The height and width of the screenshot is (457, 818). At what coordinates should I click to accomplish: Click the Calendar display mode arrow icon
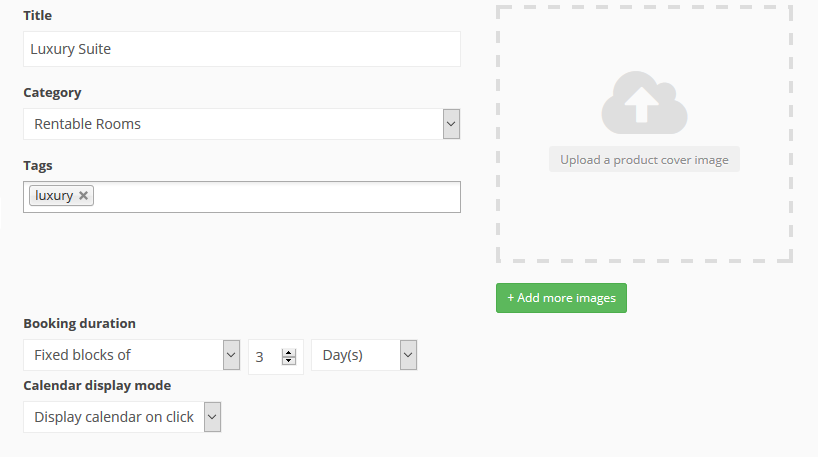click(x=212, y=417)
